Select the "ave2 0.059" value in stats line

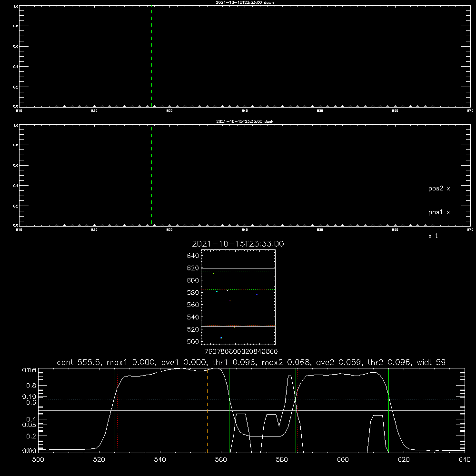(339, 362)
